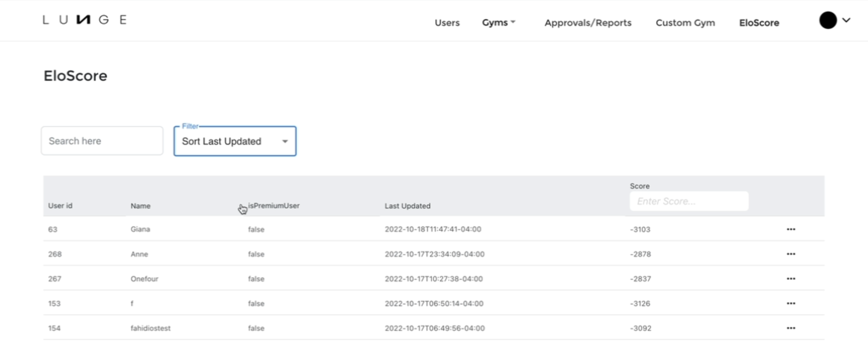868x341 pixels.
Task: Click the isPremiumUser column header
Action: pyautogui.click(x=274, y=206)
